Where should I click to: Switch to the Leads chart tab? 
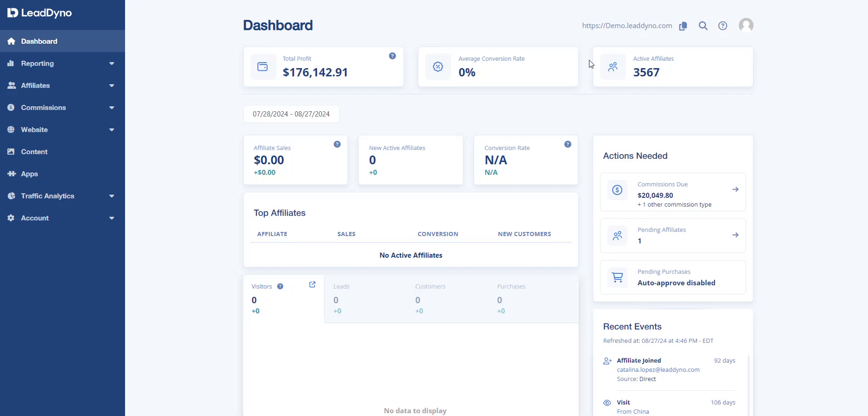(365, 298)
